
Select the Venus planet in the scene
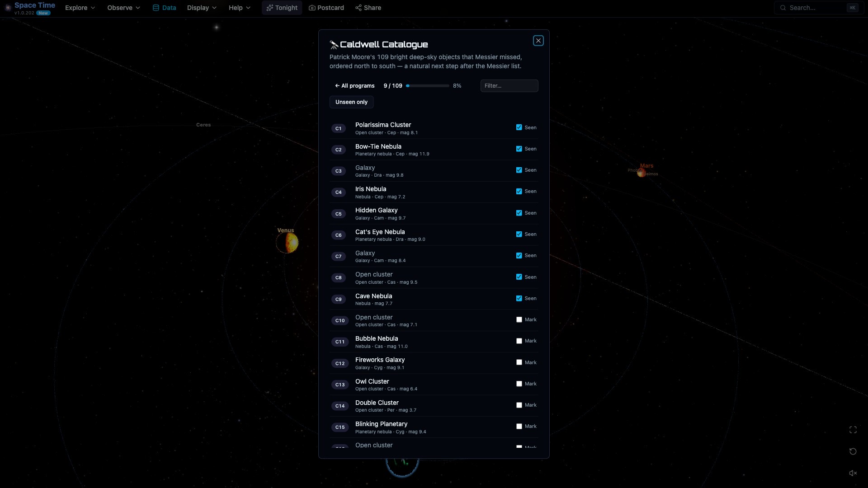(x=288, y=243)
